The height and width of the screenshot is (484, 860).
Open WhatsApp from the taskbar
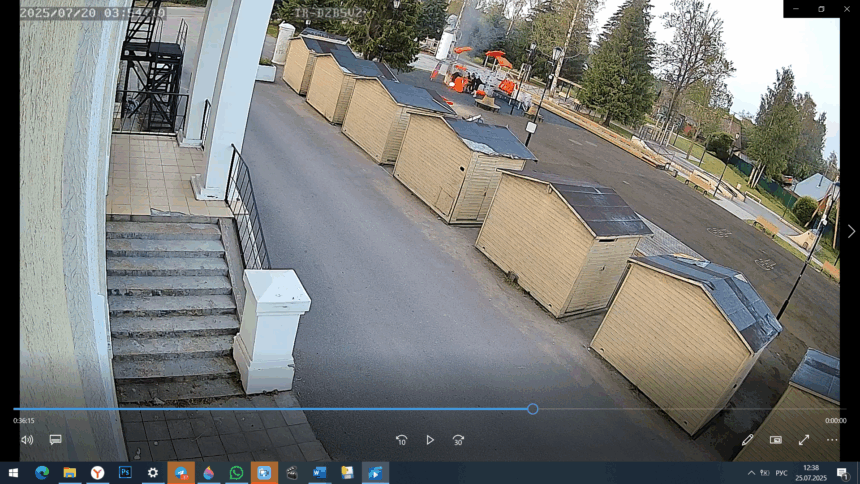point(236,473)
